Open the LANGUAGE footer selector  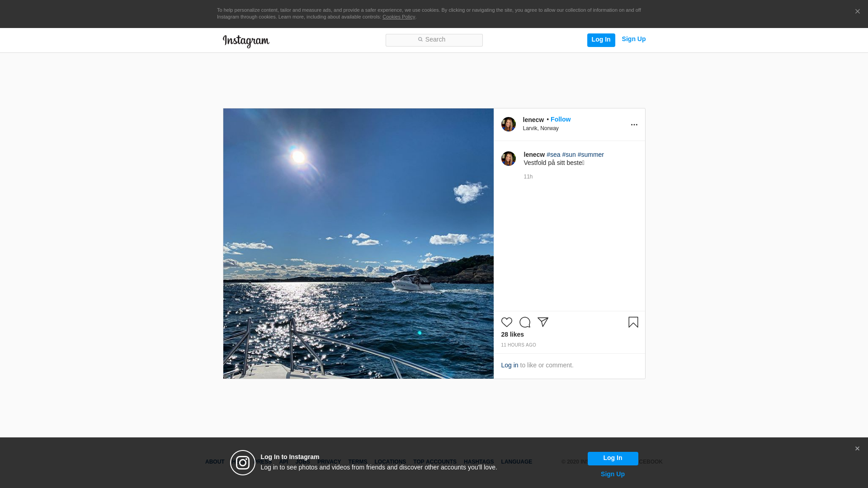pos(516,462)
